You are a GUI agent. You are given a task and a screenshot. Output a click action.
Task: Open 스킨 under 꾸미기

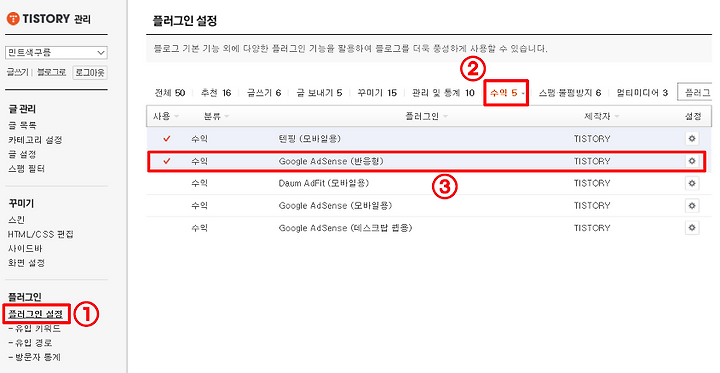pos(16,220)
